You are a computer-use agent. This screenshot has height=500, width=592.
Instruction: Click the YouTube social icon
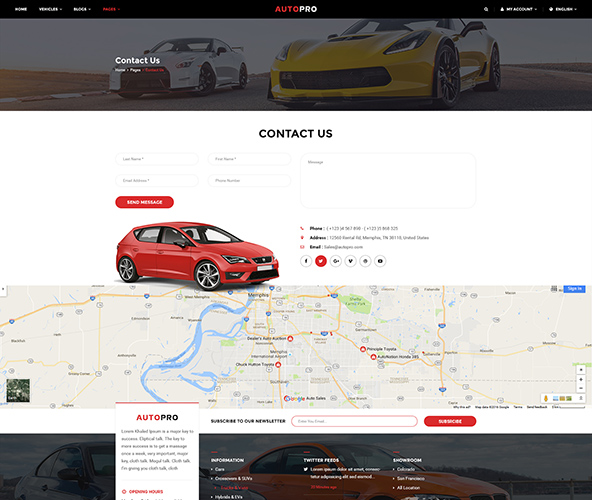tap(380, 261)
